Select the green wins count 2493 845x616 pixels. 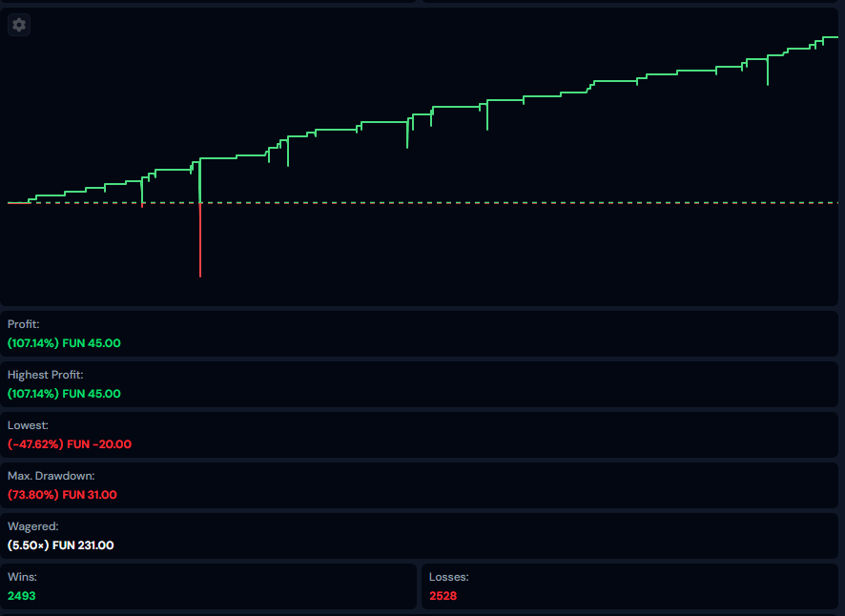pos(22,596)
